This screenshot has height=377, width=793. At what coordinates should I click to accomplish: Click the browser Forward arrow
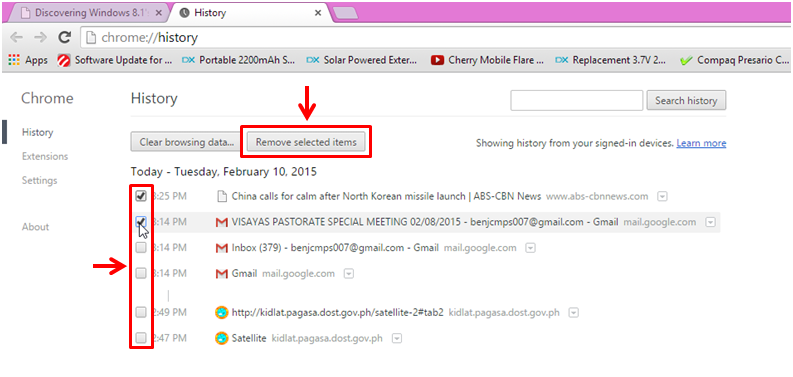[40, 37]
